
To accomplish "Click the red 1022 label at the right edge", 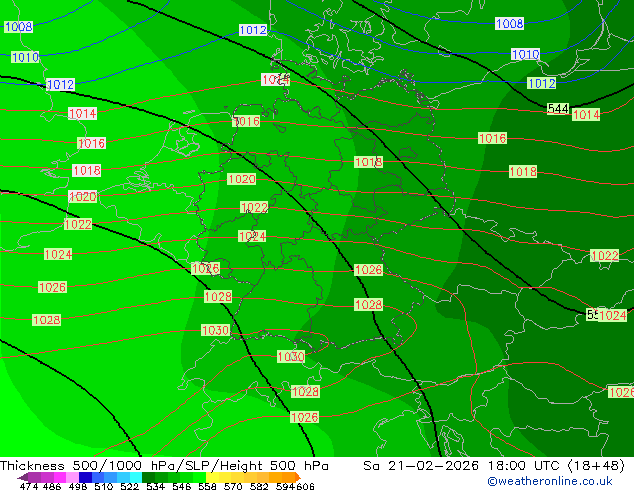I will click(604, 256).
